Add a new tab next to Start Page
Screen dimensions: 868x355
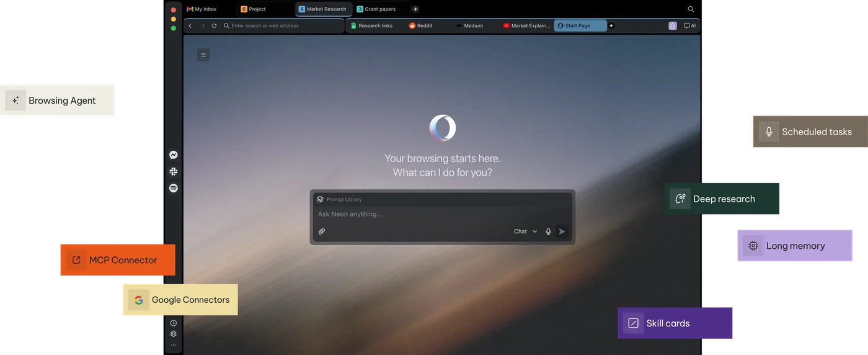pos(611,25)
